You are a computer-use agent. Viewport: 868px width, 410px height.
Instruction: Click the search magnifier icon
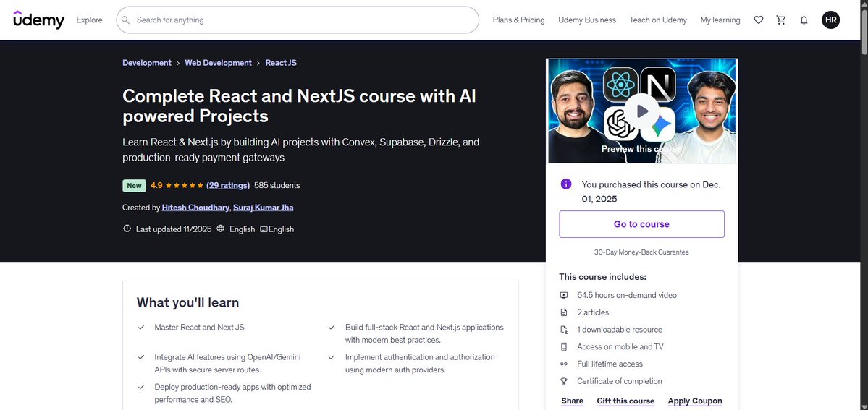[x=126, y=20]
